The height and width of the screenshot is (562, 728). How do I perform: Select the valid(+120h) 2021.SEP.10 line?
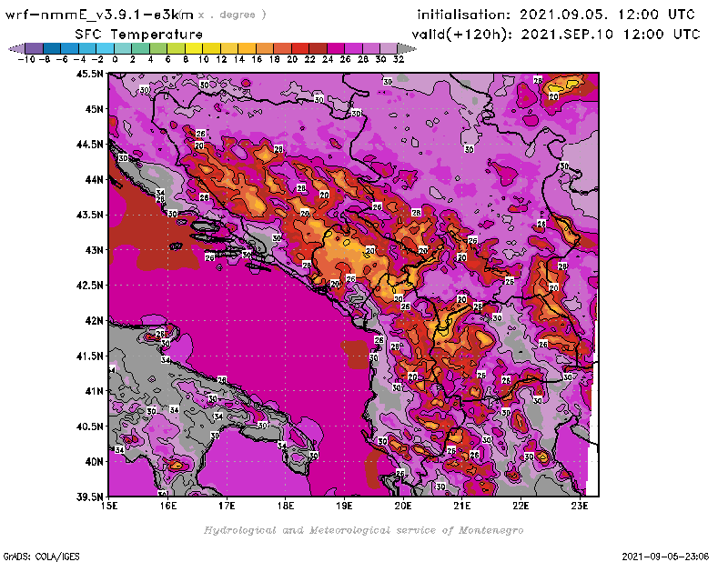555,35
